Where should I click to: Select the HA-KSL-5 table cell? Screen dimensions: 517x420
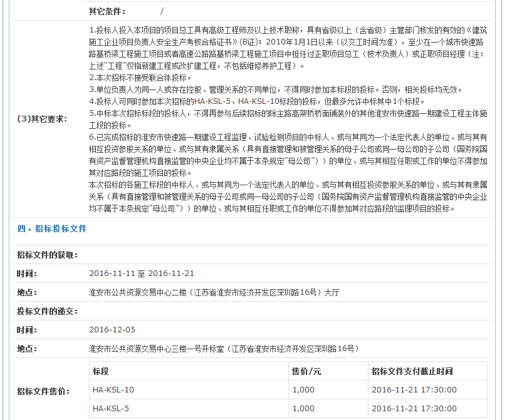tap(111, 409)
